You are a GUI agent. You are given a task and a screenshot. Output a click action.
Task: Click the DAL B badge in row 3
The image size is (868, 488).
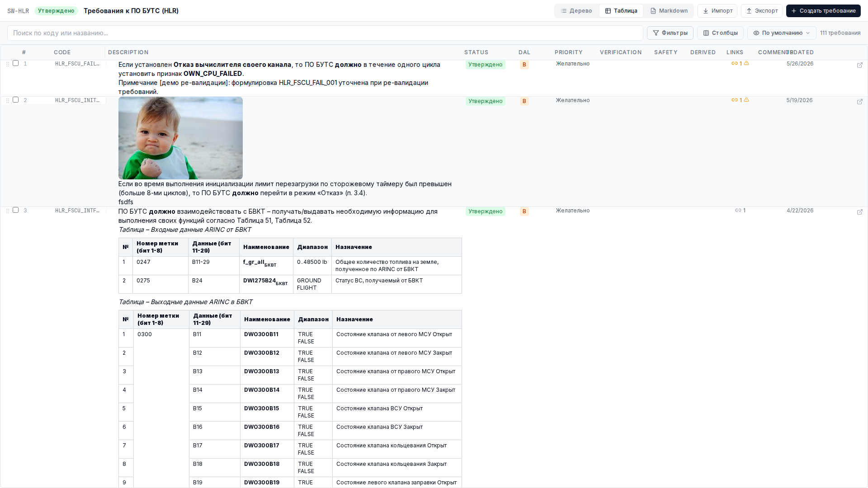point(524,211)
